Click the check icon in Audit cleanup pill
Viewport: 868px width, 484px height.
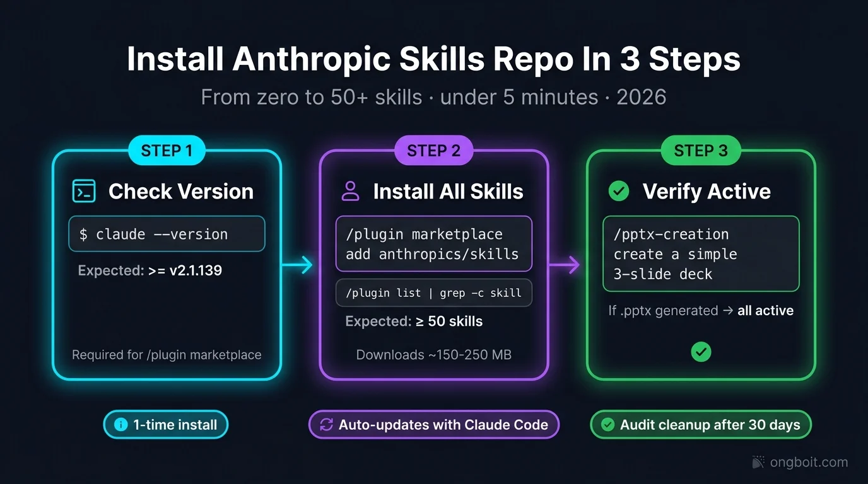(x=607, y=425)
